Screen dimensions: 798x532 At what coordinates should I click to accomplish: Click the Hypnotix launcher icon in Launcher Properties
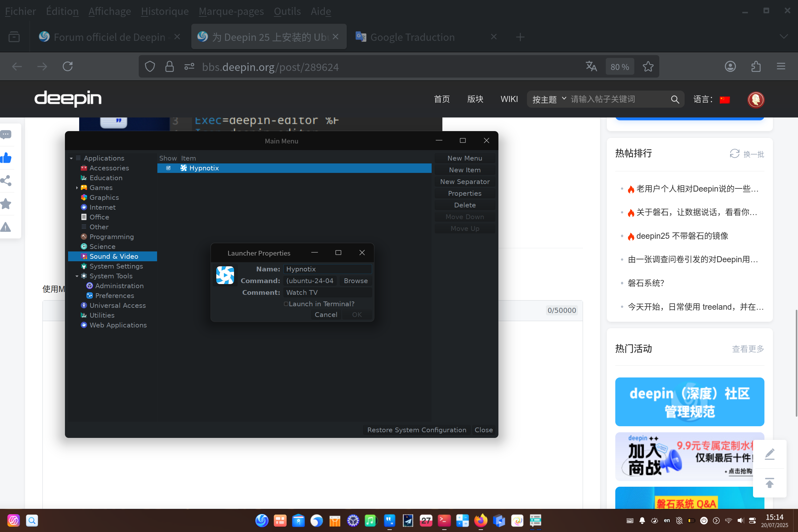coord(225,275)
